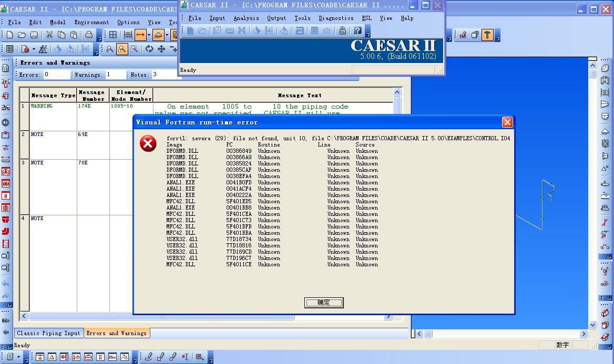Screen dimensions: 614x364
Task: Click the bottom toolbar document list icon
Action: click(10, 357)
